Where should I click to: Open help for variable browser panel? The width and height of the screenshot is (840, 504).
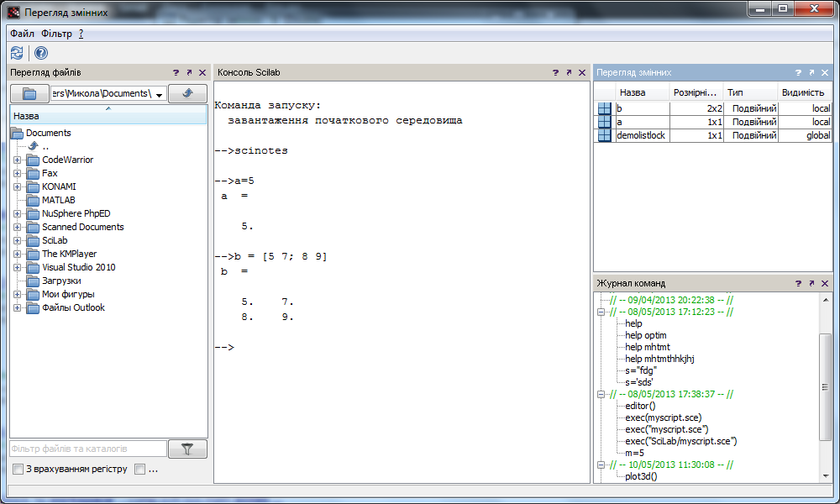coord(798,72)
